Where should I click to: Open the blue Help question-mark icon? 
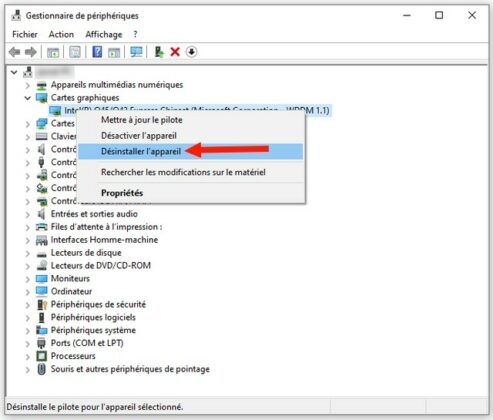point(97,52)
